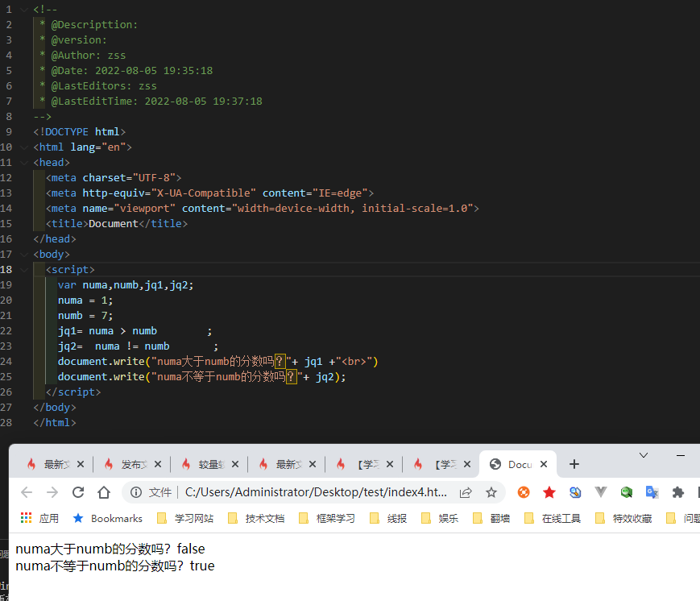Click the 'jq2= numa != numb' code line
Image resolution: width=700 pixels, height=601 pixels.
pyautogui.click(x=138, y=346)
